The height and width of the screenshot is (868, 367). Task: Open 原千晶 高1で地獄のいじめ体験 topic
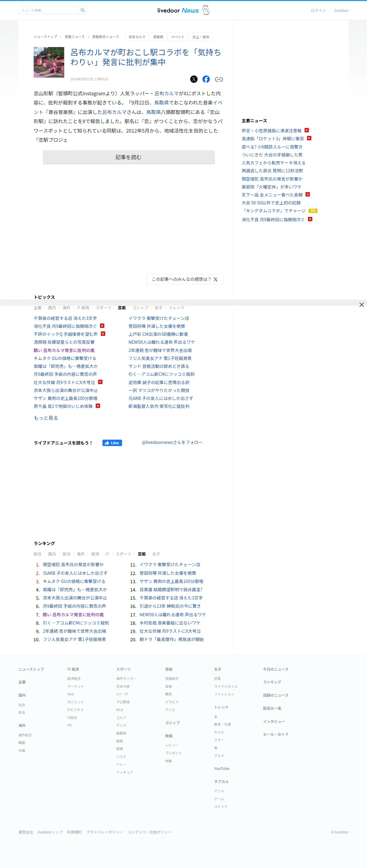click(x=63, y=406)
